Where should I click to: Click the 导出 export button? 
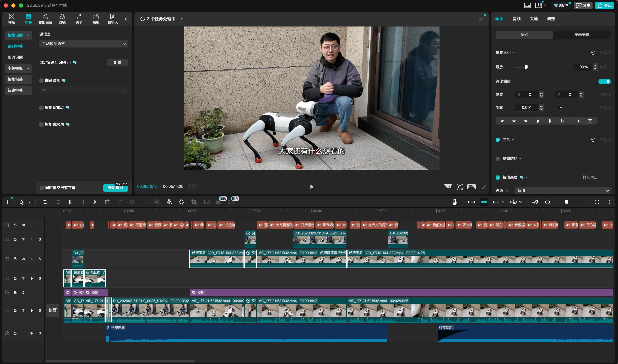[x=605, y=5]
